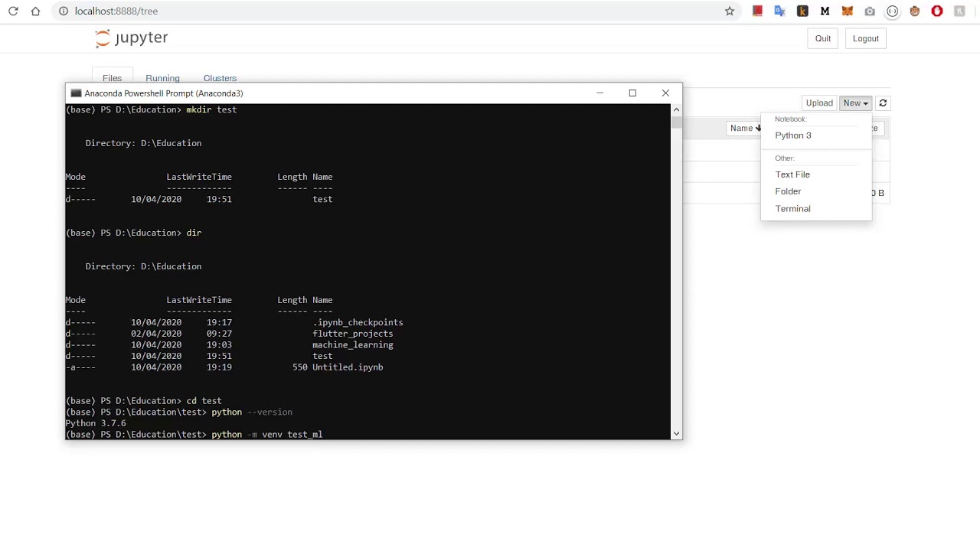Click 'machine_learning' directory name in terminal
Screen dimensions: 980x551
(353, 345)
